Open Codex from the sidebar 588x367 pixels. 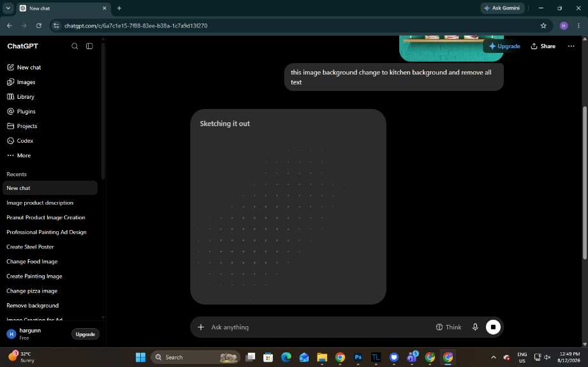tap(20, 141)
